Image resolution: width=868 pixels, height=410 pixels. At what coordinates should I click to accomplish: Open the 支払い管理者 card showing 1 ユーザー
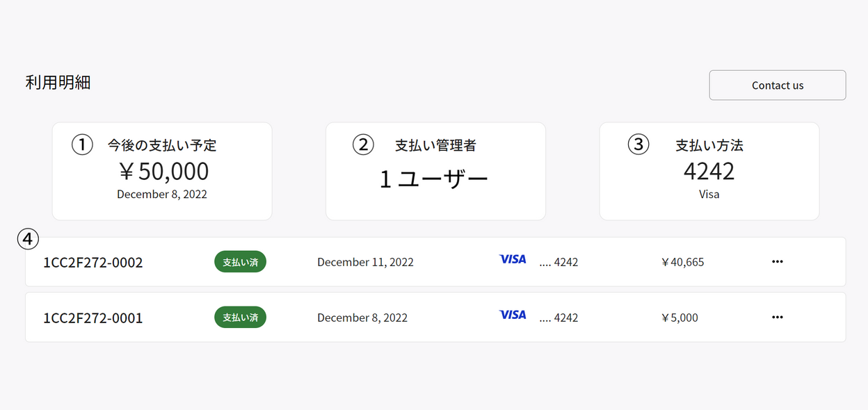pos(435,172)
